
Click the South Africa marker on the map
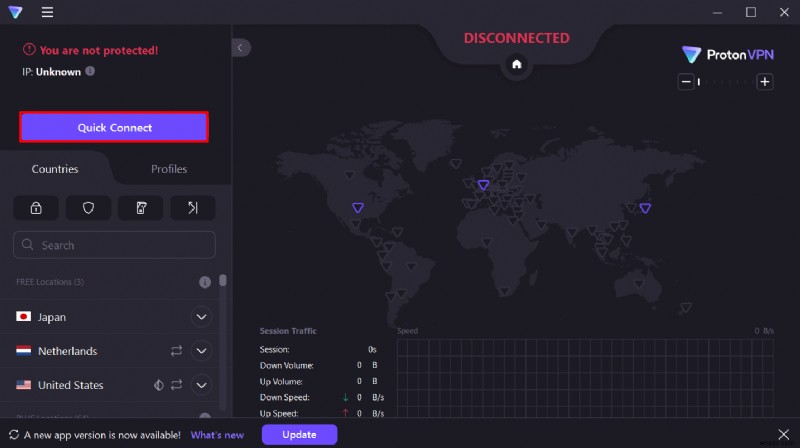[505, 291]
